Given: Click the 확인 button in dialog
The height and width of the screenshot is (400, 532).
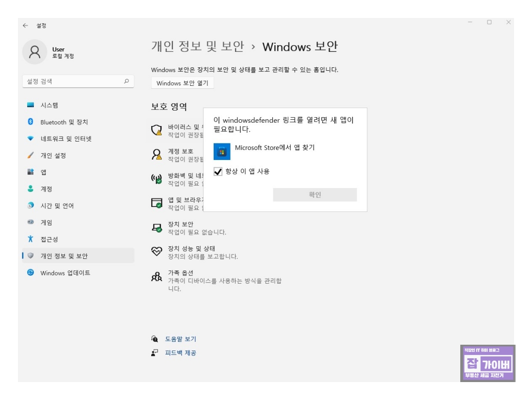Looking at the screenshot, I should point(315,194).
